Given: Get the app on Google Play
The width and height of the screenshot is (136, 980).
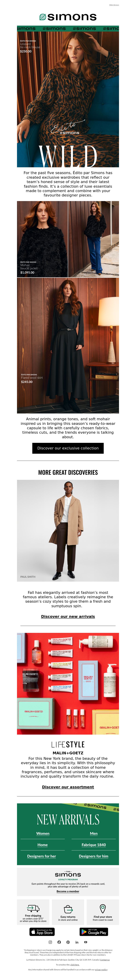Looking at the screenshot, I should pos(94,931).
